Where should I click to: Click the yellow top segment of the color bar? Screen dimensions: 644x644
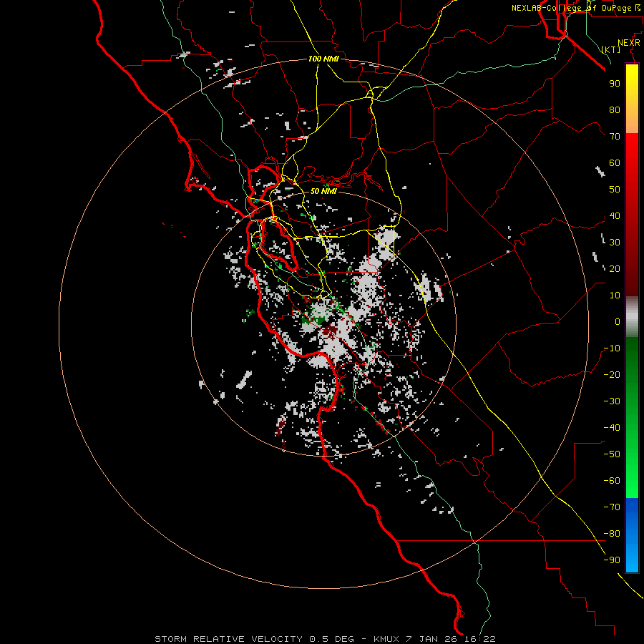(x=632, y=99)
